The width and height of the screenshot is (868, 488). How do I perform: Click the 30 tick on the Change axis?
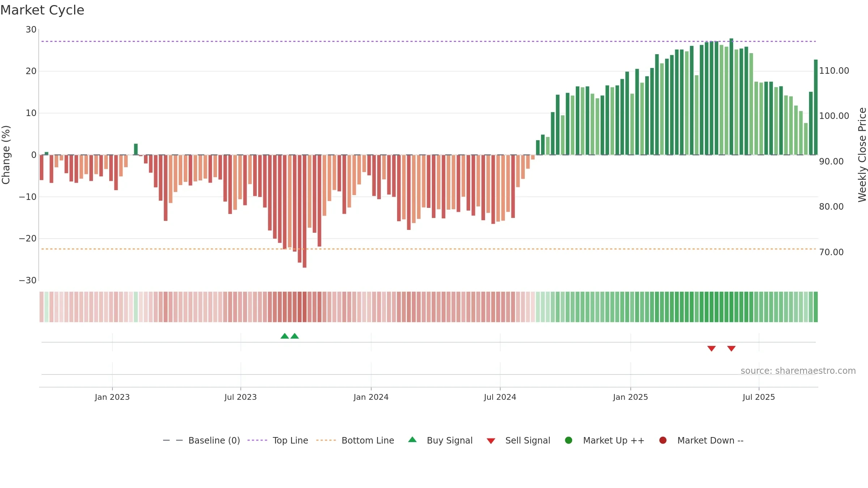(31, 30)
